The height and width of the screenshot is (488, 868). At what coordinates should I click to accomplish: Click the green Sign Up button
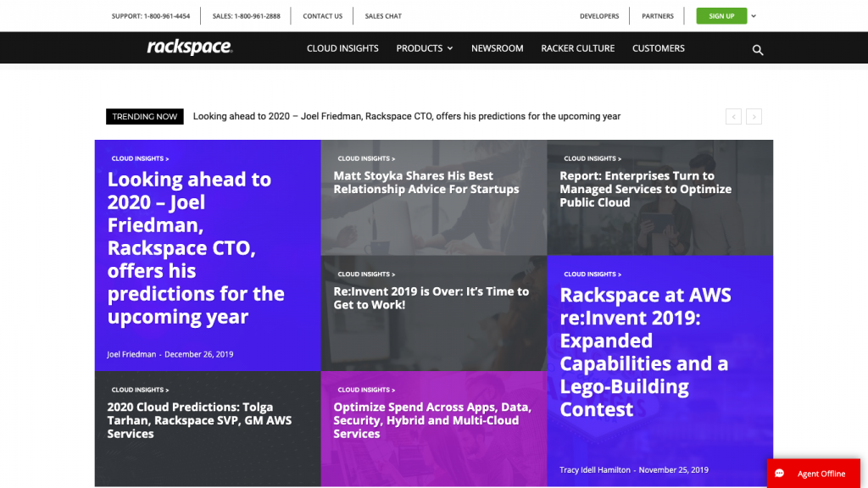(x=721, y=16)
